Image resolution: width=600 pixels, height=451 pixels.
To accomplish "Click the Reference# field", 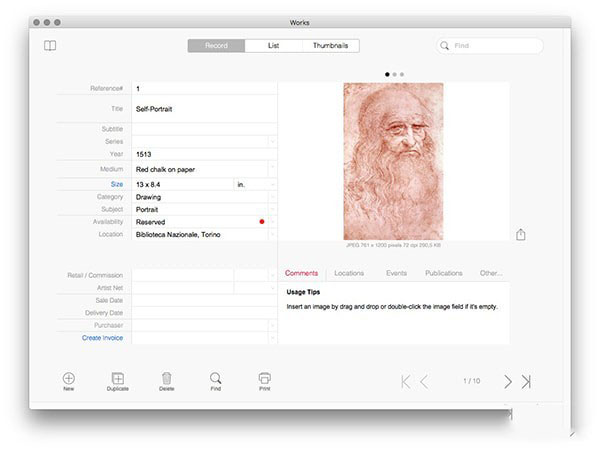I will coord(204,88).
